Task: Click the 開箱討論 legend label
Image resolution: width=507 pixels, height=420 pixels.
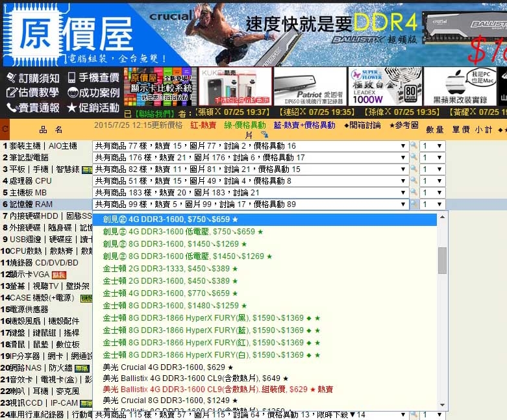Action: tap(362, 125)
